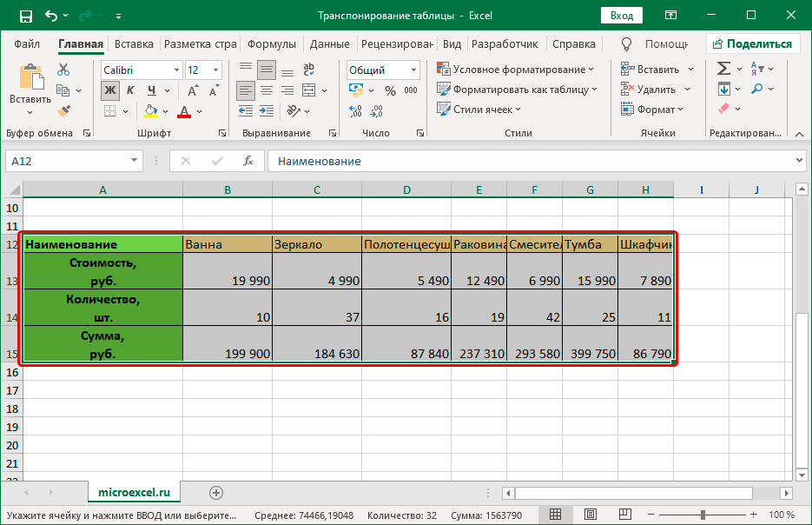Click the Fill down arrow icon
The height and width of the screenshot is (525, 812).
coord(724,90)
